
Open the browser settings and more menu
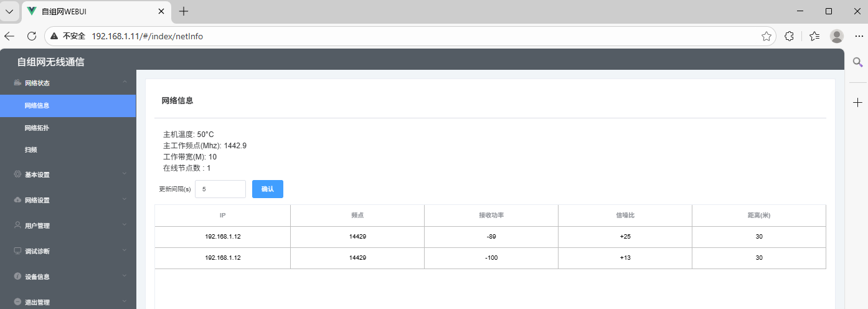[859, 36]
